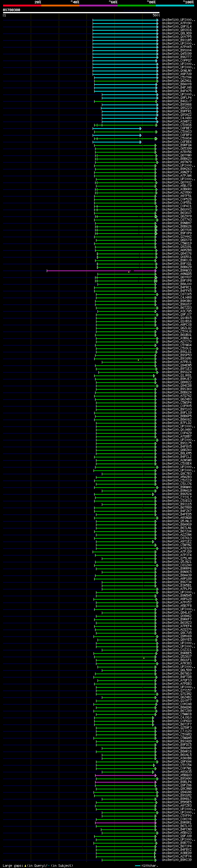The image size is (197, 868).
Task: Select last hit label UniRef100_B9HI39
Action: click(177, 860)
